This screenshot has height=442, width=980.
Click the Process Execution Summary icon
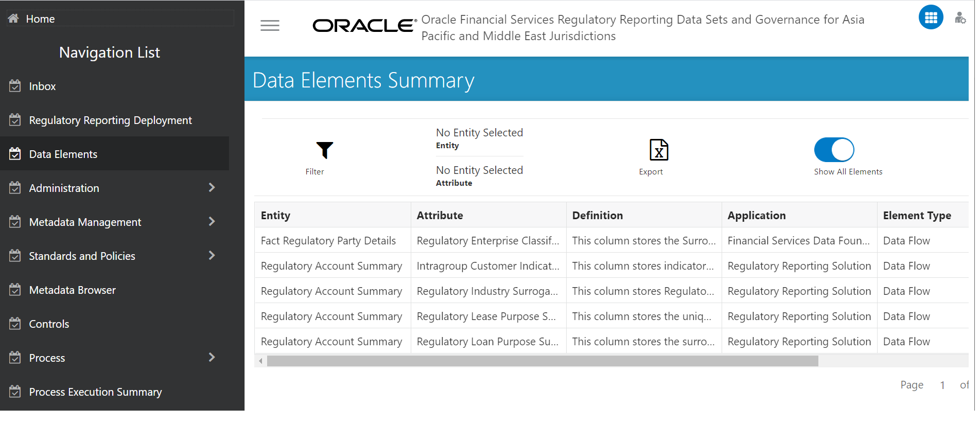[x=15, y=392]
